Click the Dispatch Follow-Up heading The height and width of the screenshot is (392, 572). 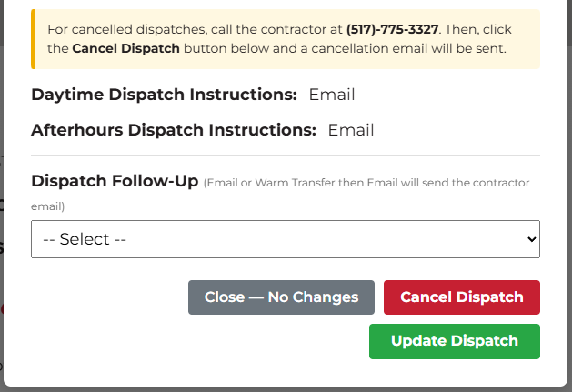click(115, 181)
